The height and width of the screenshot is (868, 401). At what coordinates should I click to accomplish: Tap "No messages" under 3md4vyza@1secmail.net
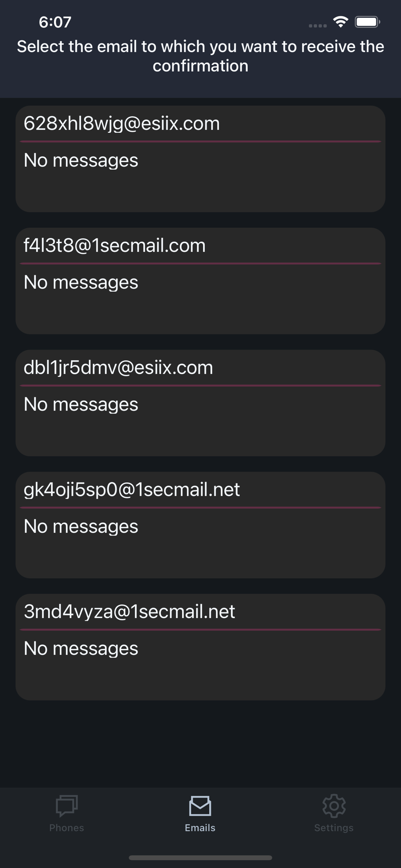tap(81, 648)
